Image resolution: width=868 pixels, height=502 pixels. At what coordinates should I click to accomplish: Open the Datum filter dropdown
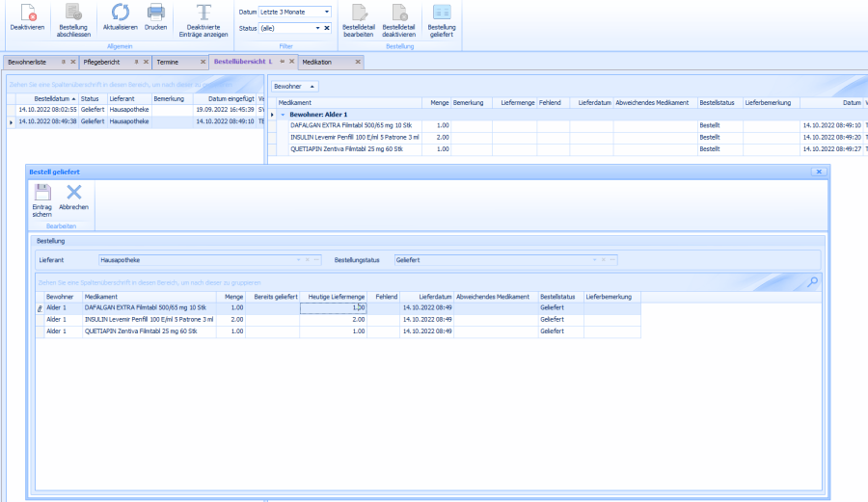click(x=326, y=12)
